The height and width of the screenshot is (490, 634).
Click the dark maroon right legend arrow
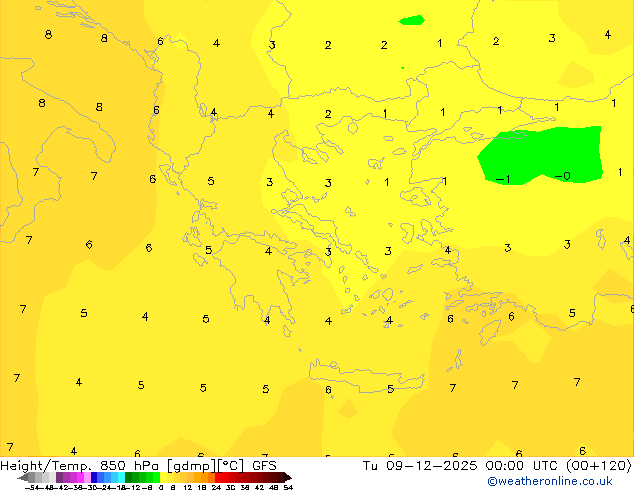click(x=288, y=477)
